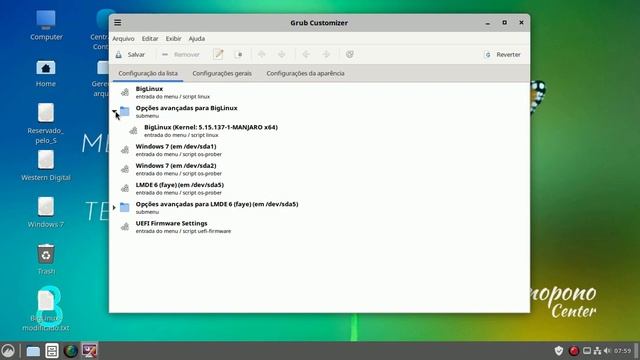Click shield icon in system tray

[559, 351]
